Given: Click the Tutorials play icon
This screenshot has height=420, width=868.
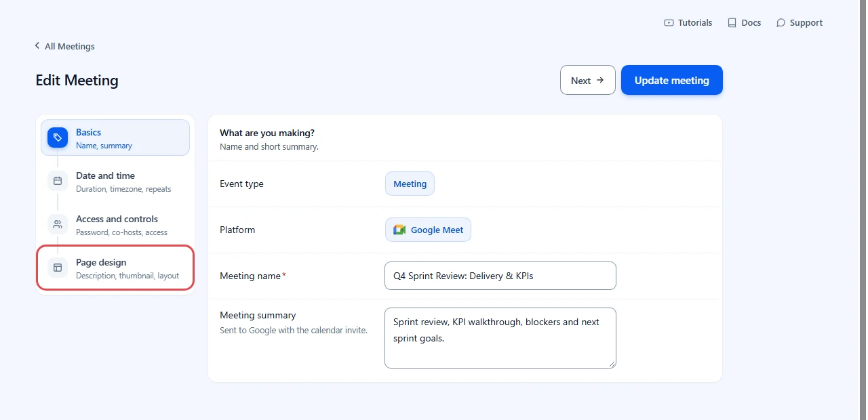Looking at the screenshot, I should click(x=669, y=22).
